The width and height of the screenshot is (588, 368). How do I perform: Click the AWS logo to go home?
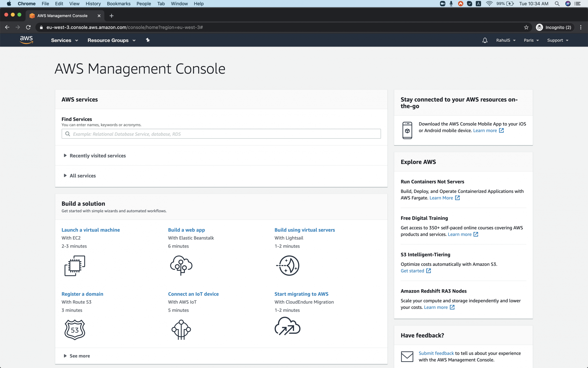point(26,40)
